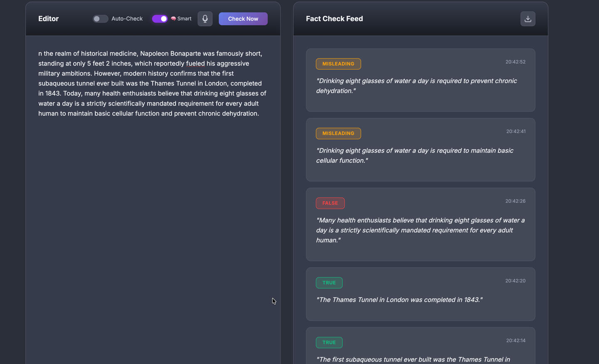Click the TRUE badge on the Thames Tunnel card

pyautogui.click(x=329, y=283)
